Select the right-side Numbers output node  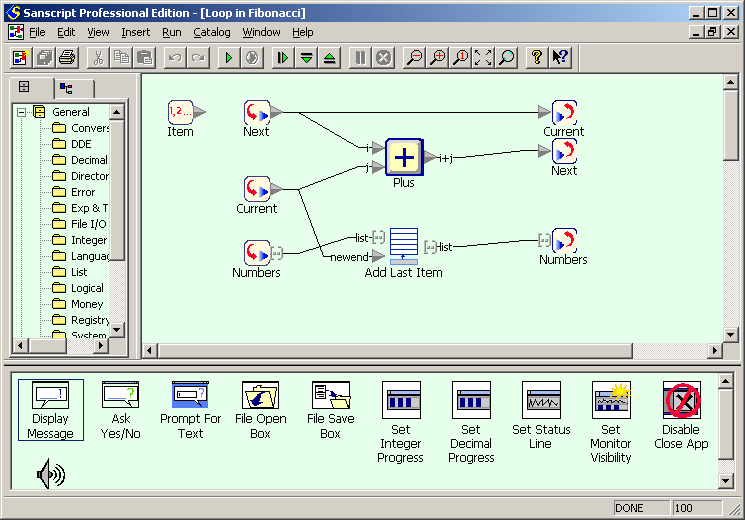point(564,241)
